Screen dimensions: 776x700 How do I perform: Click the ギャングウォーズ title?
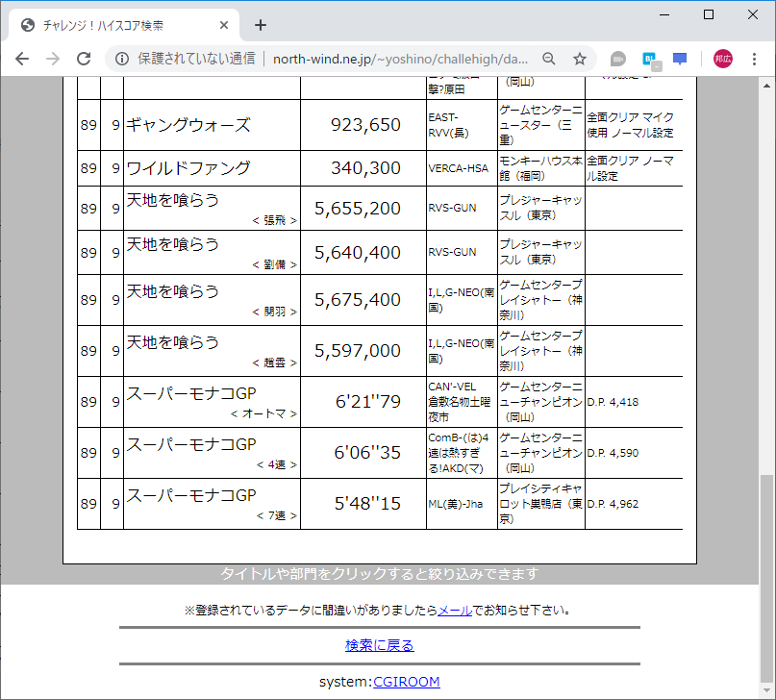(188, 125)
